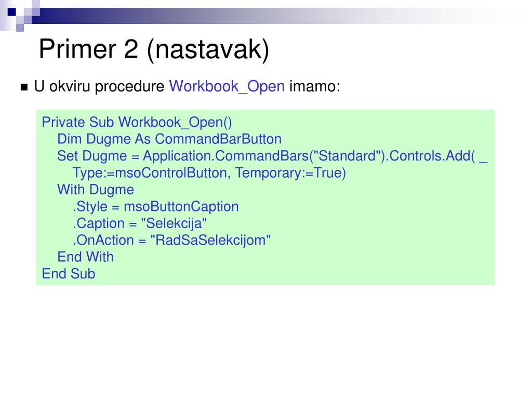
Task: Click "Type:=msoControlButton" argument text
Action: tap(150, 173)
